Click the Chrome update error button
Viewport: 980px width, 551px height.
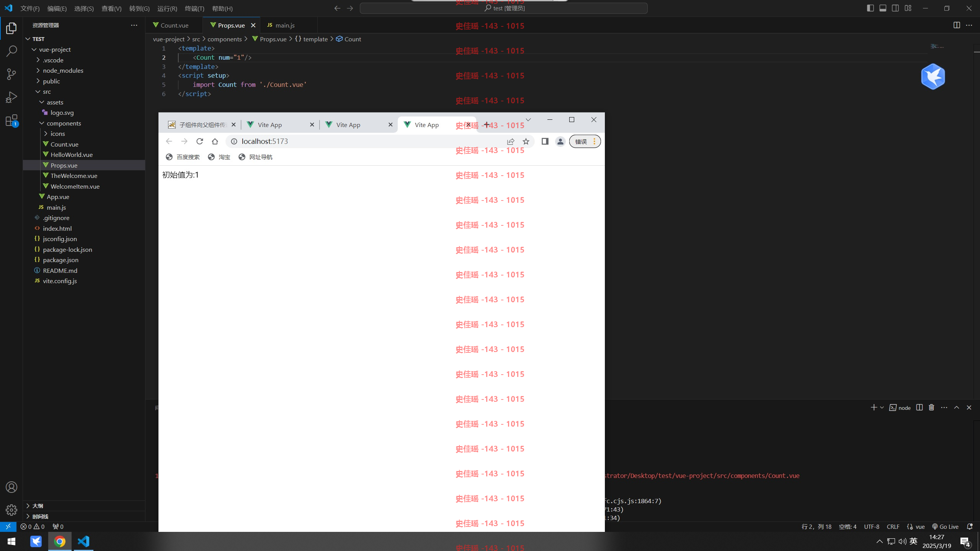coord(585,142)
